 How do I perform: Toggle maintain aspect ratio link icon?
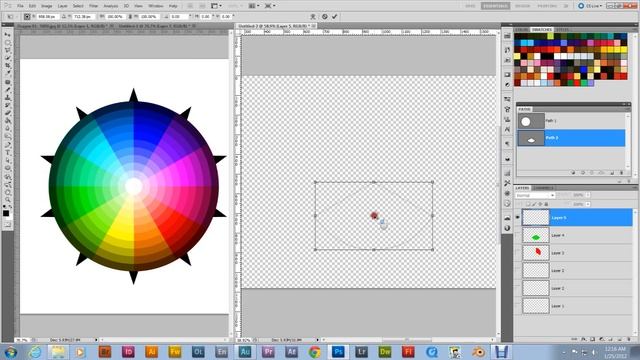pyautogui.click(x=130, y=17)
